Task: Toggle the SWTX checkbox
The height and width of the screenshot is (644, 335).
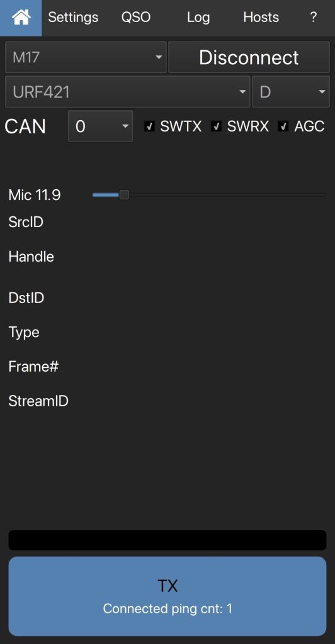Action: [150, 126]
